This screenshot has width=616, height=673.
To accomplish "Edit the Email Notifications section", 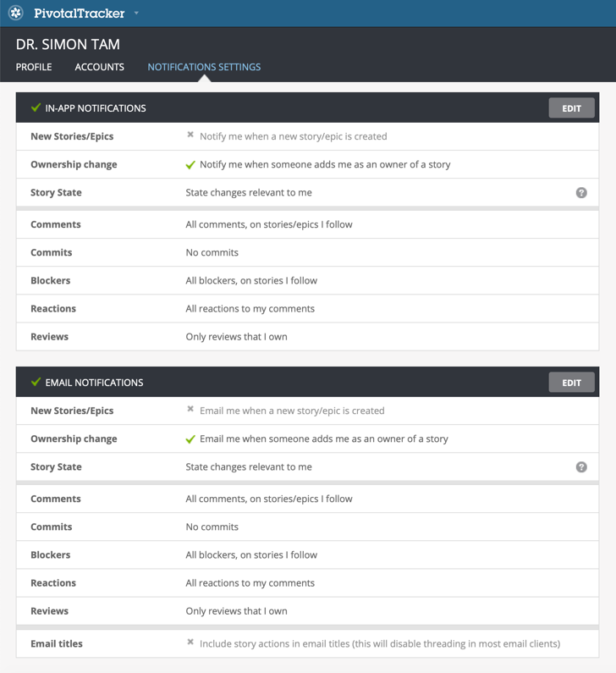I will (x=571, y=383).
